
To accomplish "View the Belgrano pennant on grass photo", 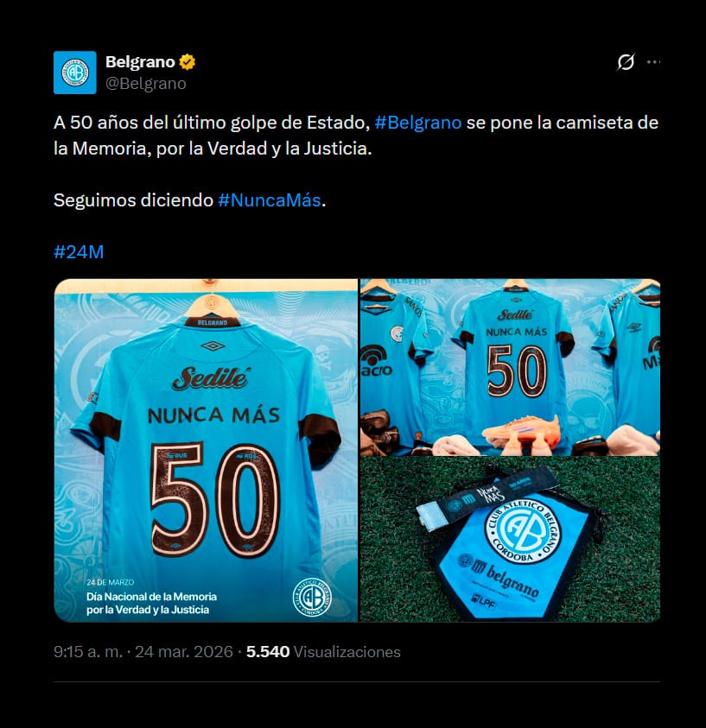I will point(510,540).
